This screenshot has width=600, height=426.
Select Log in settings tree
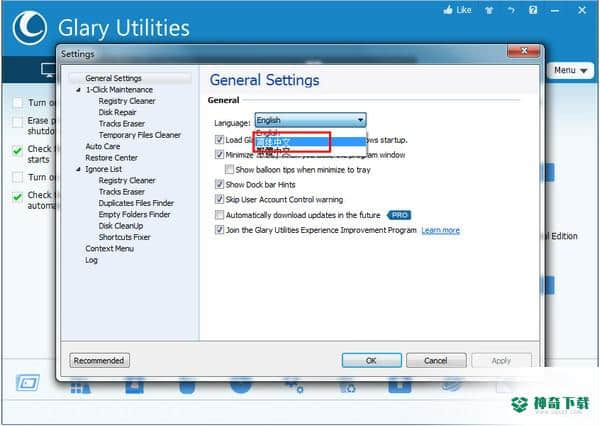(x=91, y=260)
